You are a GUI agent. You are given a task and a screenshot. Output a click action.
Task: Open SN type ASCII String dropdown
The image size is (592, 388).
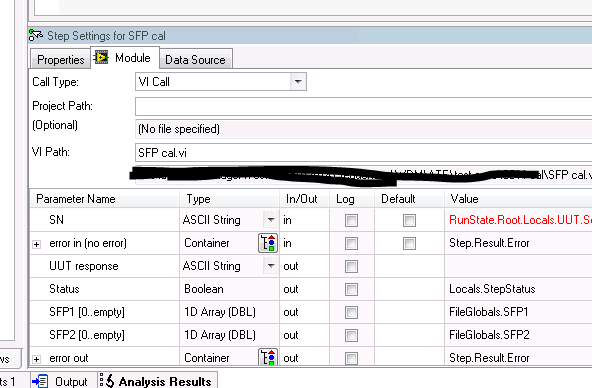(x=271, y=220)
